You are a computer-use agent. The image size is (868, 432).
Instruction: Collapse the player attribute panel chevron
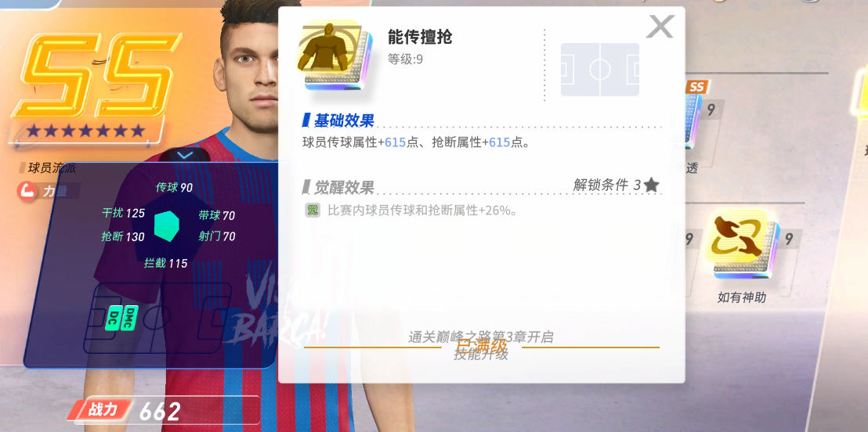click(184, 156)
